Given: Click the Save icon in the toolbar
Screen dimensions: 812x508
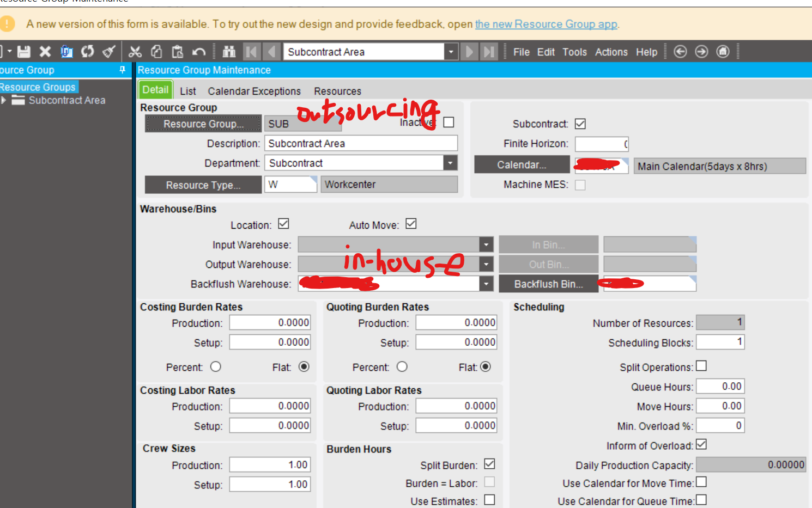Looking at the screenshot, I should [23, 51].
